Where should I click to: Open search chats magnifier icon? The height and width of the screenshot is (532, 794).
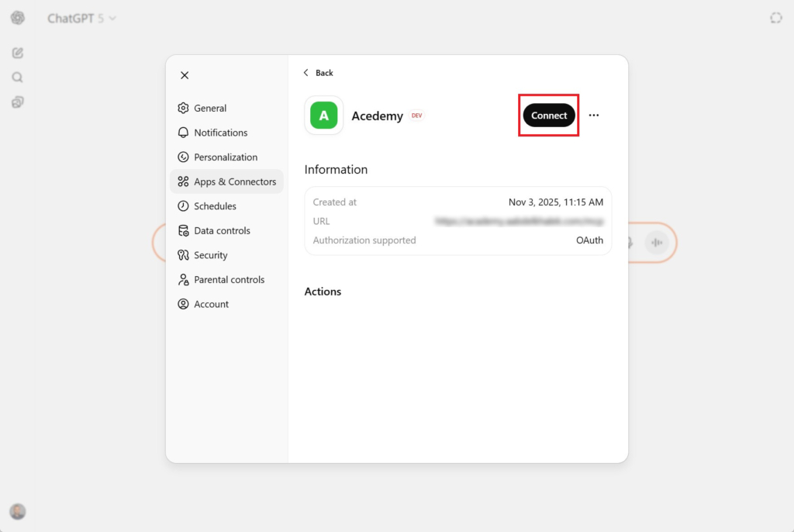coord(17,78)
